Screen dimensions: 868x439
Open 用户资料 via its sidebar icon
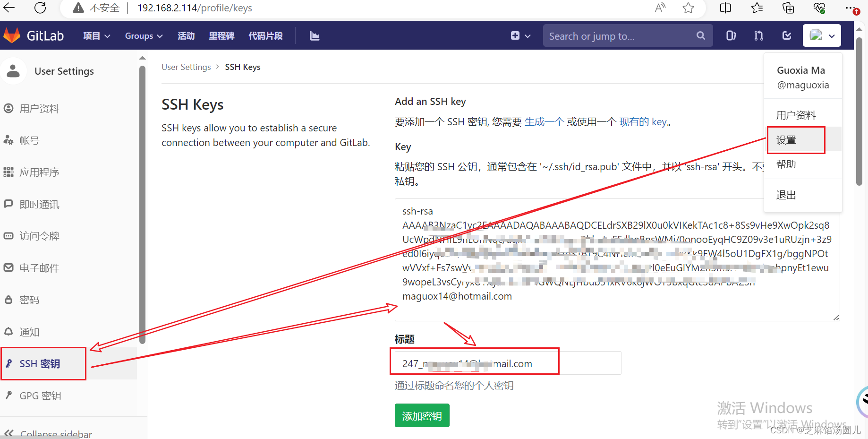pos(8,108)
